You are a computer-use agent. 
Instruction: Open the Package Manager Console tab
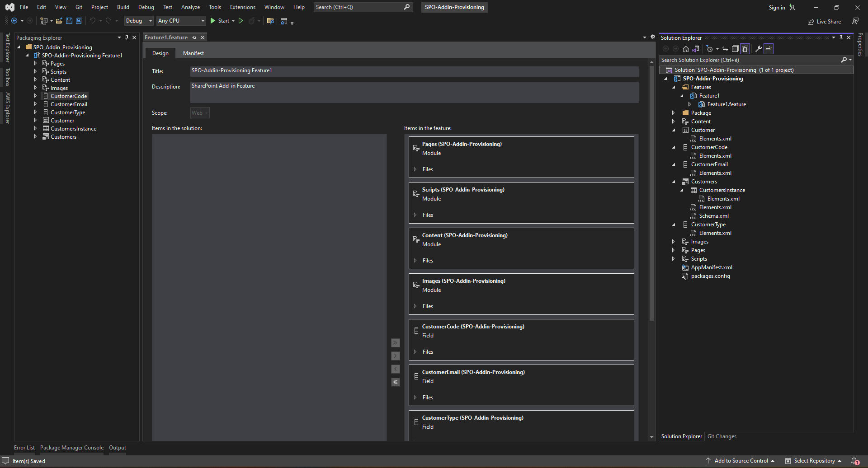[72, 448]
